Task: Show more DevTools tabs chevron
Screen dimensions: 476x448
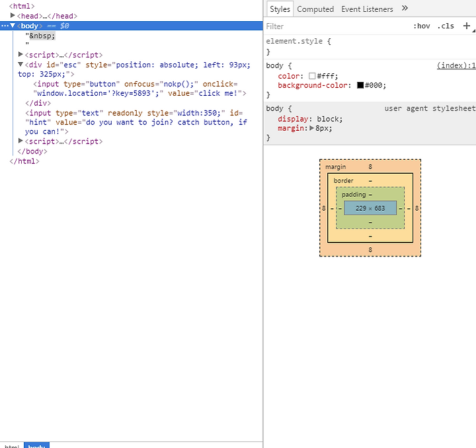Action: [x=405, y=8]
